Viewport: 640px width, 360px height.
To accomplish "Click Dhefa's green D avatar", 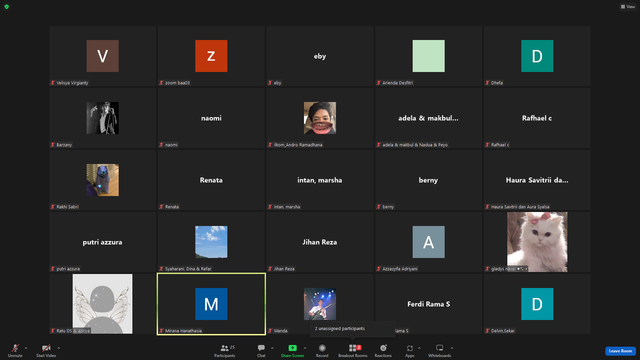I will 537,56.
